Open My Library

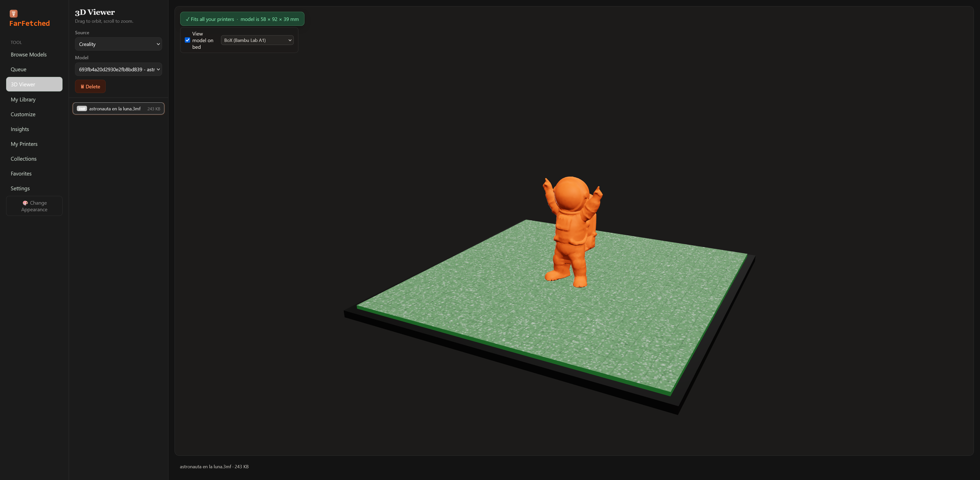[34, 99]
